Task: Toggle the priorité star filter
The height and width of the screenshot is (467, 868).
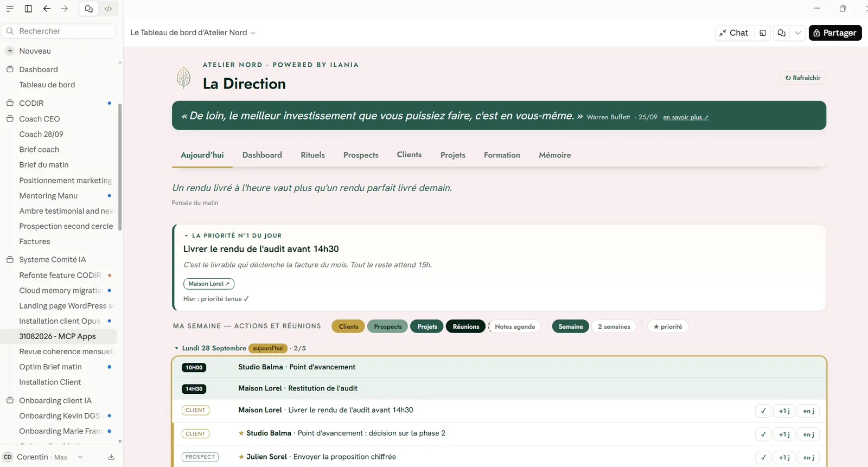Action: (x=668, y=327)
